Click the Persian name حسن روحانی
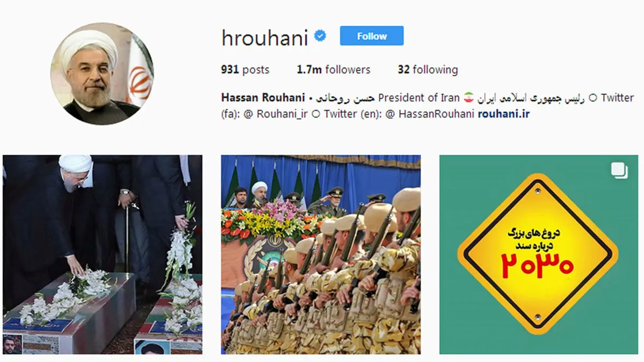The height and width of the screenshot is (362, 644). click(x=345, y=98)
